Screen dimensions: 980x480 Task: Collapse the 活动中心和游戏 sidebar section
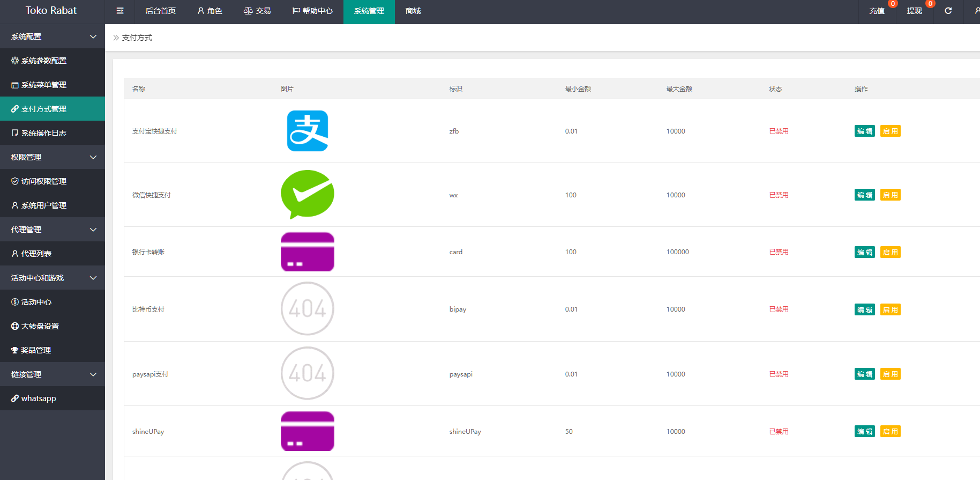(53, 278)
